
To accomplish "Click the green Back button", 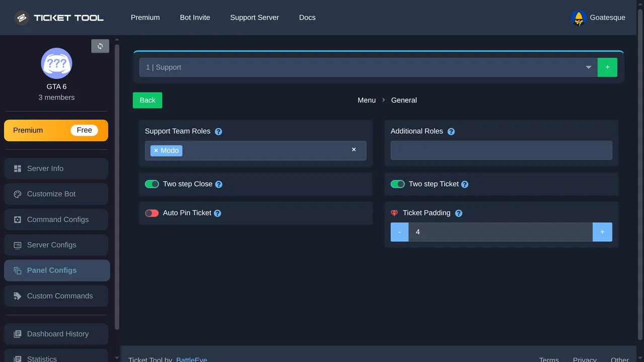I will 147,100.
